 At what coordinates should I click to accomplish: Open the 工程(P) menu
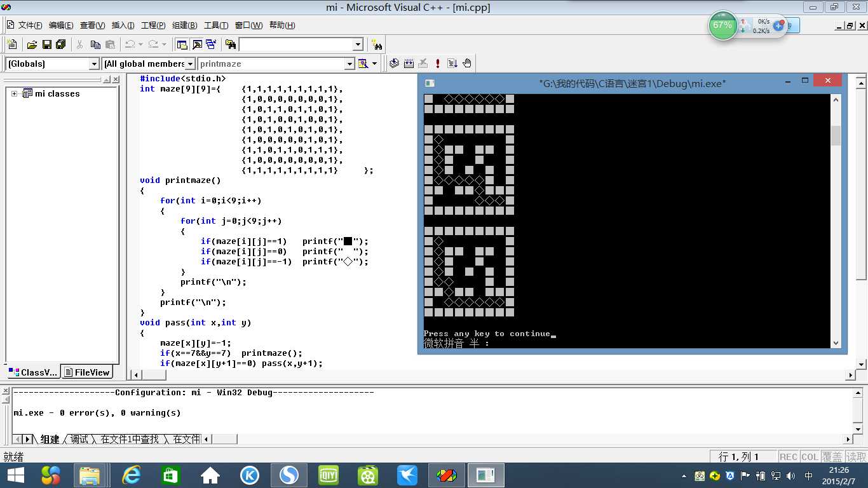coord(153,25)
